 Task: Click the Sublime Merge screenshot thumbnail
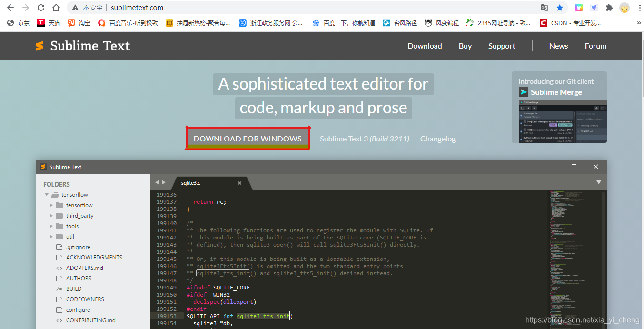click(563, 121)
